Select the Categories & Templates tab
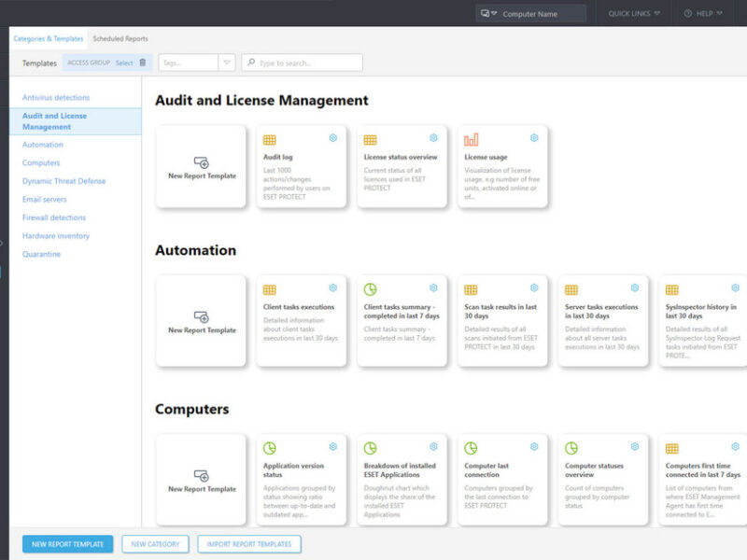The height and width of the screenshot is (560, 747). coord(48,38)
